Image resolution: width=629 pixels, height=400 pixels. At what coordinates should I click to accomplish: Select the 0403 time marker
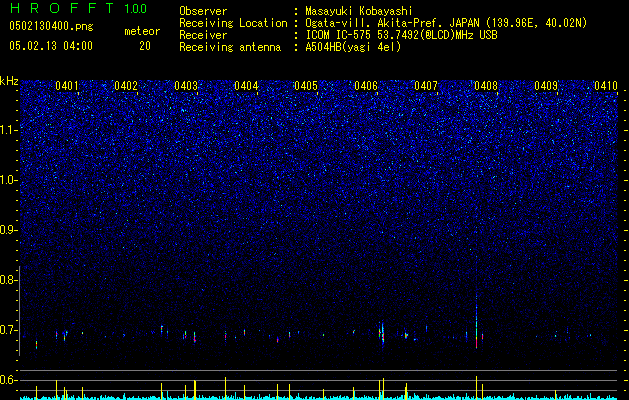(x=186, y=86)
